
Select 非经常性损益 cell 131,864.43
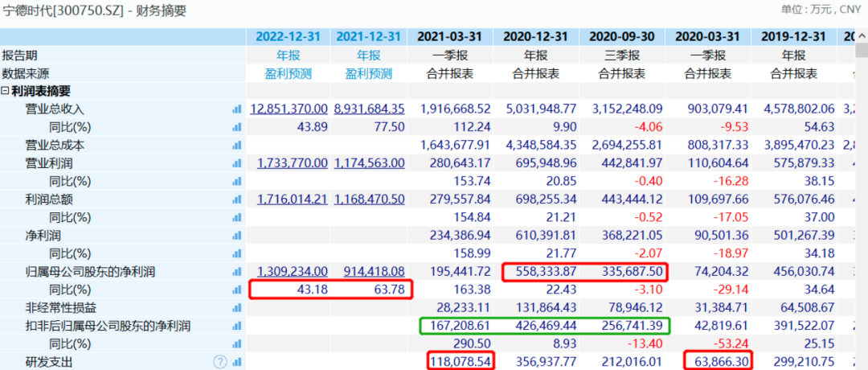pos(545,308)
